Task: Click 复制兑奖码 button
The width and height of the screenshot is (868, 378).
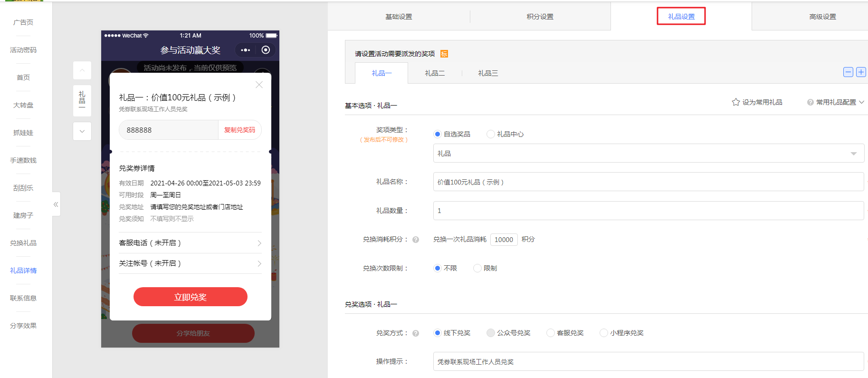Action: tap(239, 130)
